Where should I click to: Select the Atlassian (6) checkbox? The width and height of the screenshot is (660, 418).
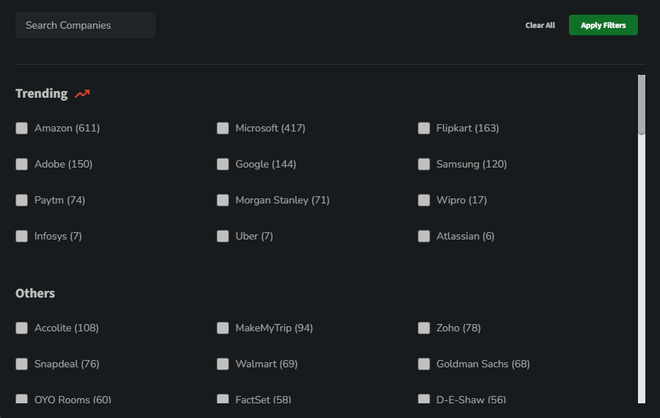(x=424, y=236)
